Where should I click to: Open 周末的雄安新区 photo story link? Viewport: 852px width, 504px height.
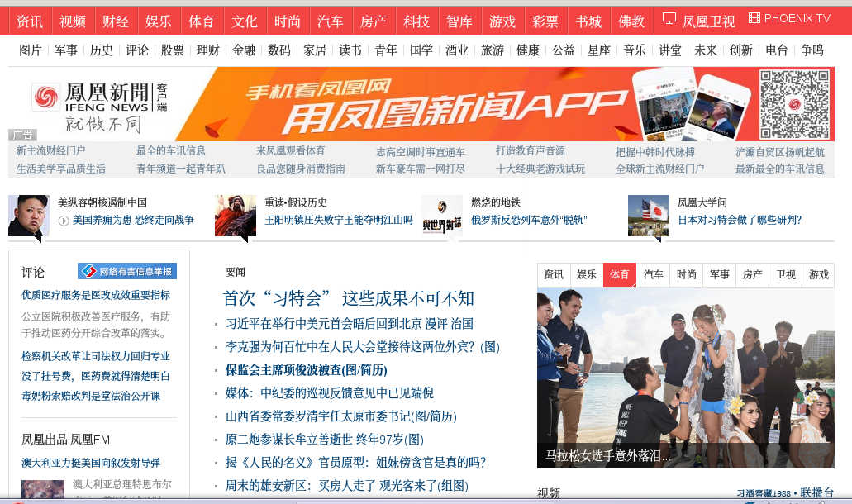347,485
